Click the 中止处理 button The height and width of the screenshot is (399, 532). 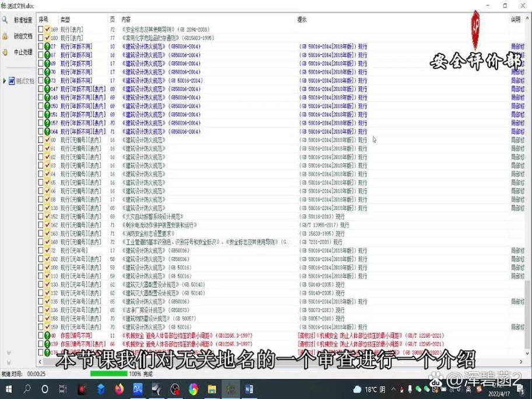[x=21, y=51]
